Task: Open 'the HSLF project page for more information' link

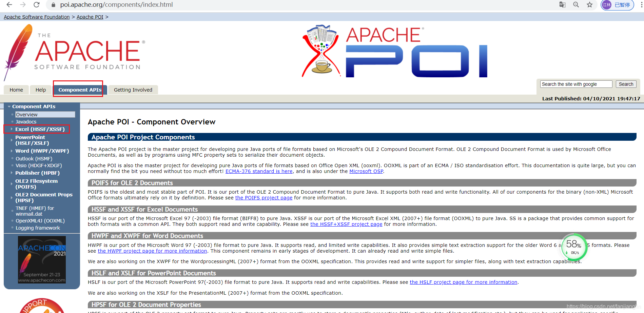Action: tap(464, 282)
